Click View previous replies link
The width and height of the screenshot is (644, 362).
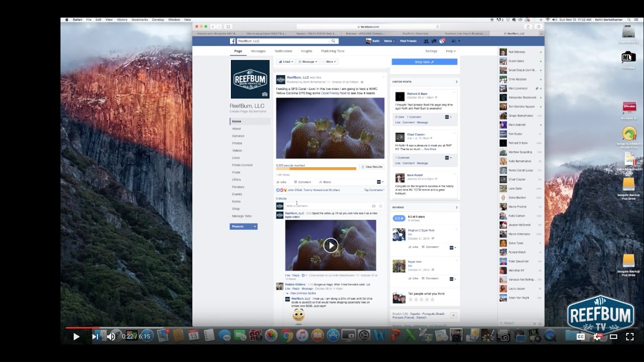coord(303,293)
